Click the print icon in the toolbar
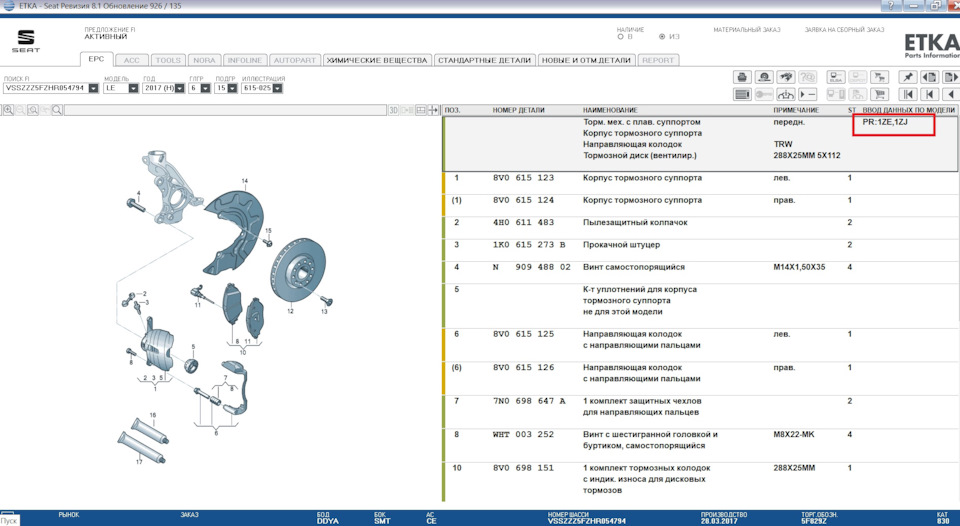The height and width of the screenshot is (526, 960). tap(742, 77)
